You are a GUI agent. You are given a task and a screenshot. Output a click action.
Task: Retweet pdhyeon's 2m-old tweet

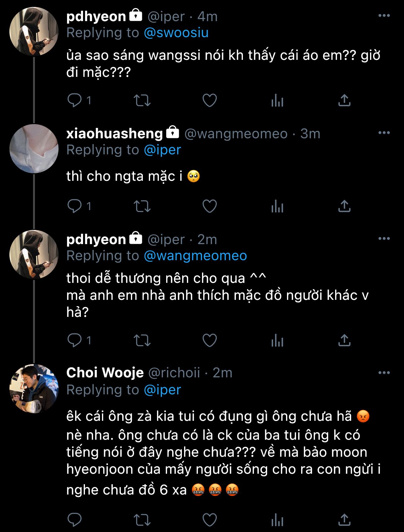coord(142,340)
